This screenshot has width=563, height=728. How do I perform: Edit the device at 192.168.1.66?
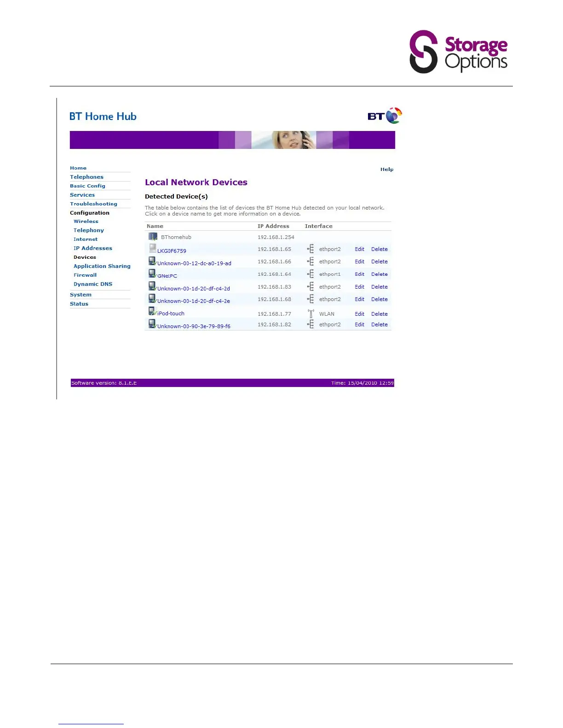[x=359, y=262]
